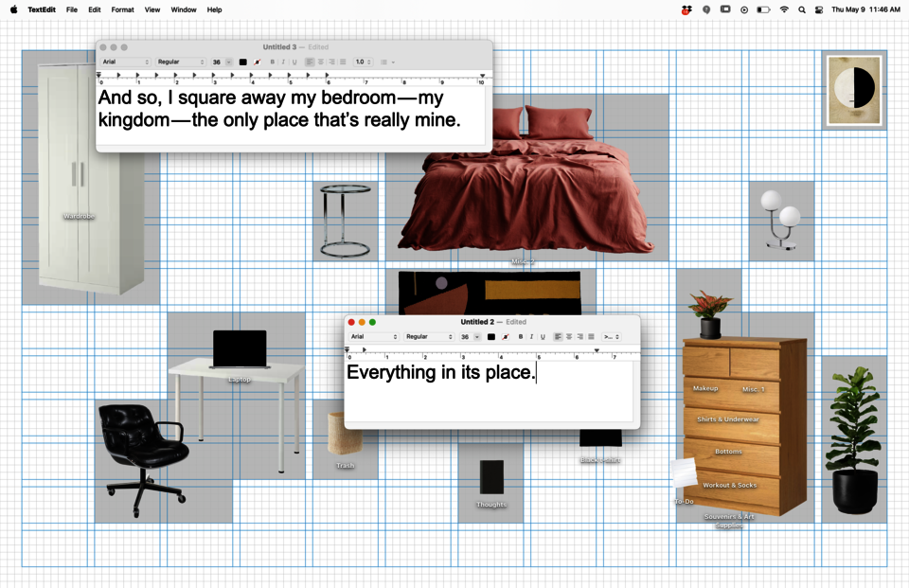This screenshot has width=909, height=588.
Task: Select the Thoughts notebook desktop icon
Action: pos(491,476)
